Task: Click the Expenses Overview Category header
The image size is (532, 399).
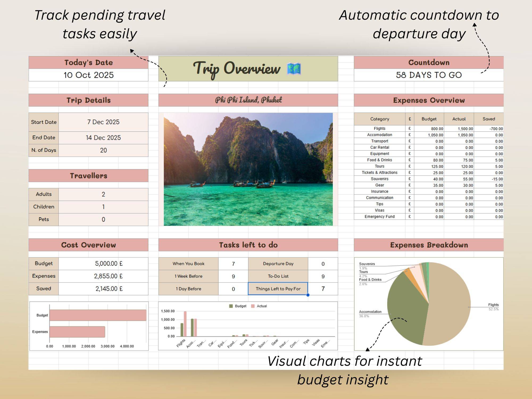Action: [x=380, y=119]
